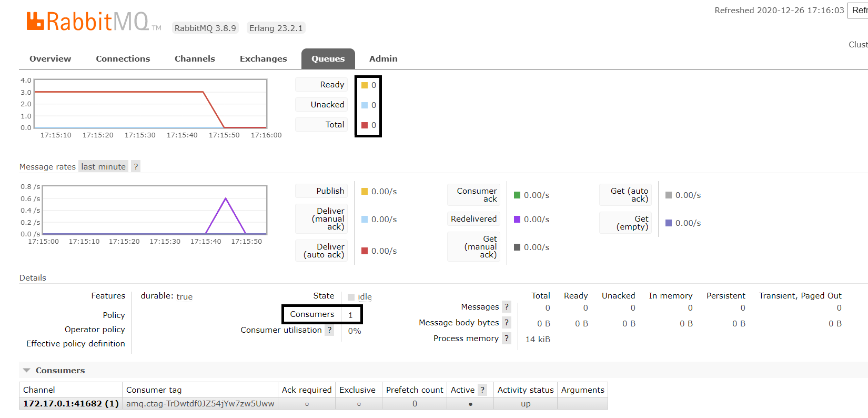This screenshot has width=868, height=418.
Task: Open Process memory help icon
Action: (x=507, y=338)
